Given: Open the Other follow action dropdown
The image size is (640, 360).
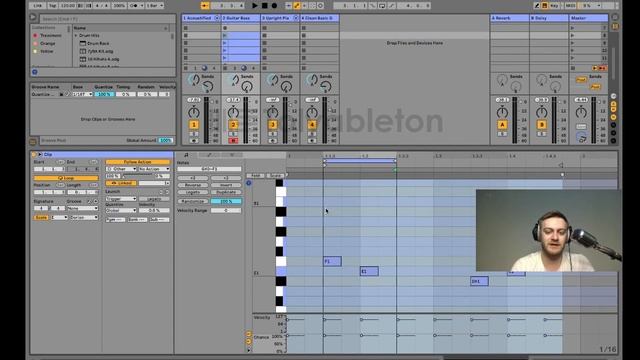Looking at the screenshot, I should point(121,169).
